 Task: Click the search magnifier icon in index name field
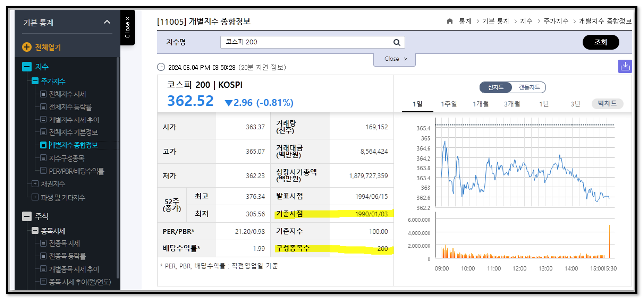[x=397, y=42]
